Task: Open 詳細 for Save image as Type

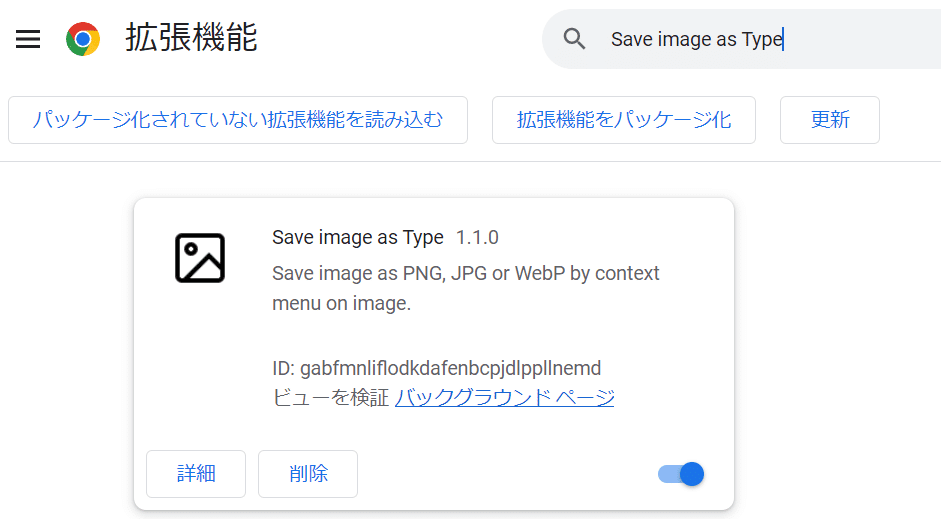Action: coord(196,474)
